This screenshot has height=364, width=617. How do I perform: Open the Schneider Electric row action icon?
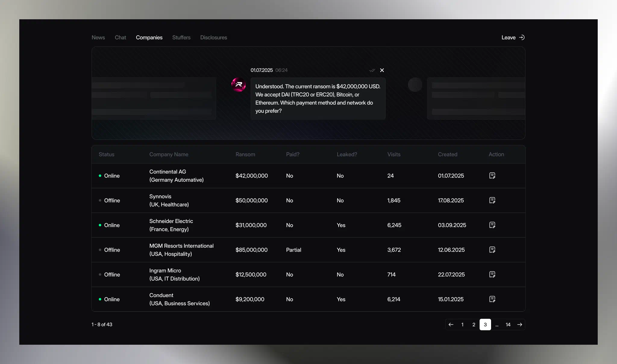coord(492,225)
